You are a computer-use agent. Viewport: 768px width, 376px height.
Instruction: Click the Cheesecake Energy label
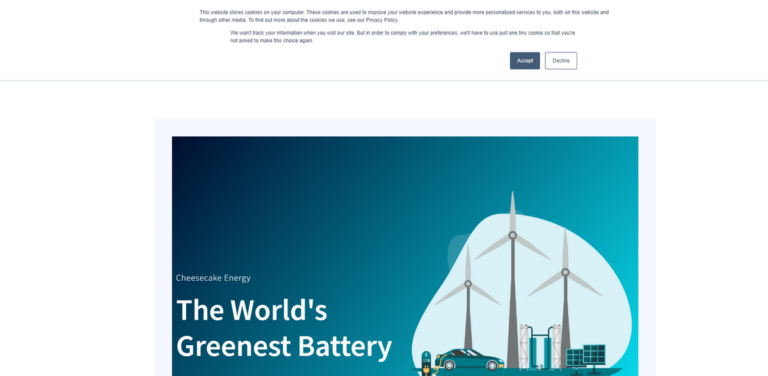coord(213,278)
